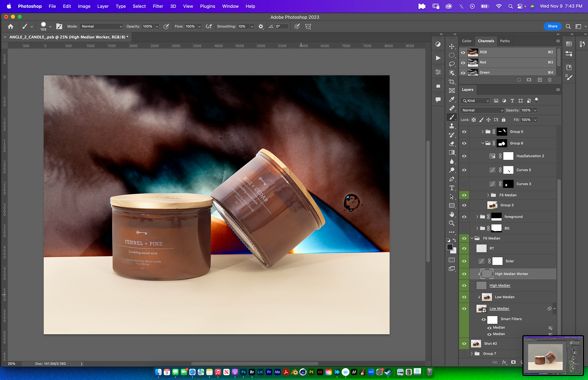
Task: Hide the Hue/Saturation 2 layer
Action: click(464, 156)
